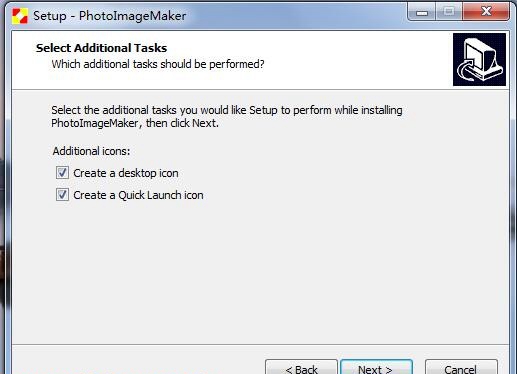Minimize the Setup window
The image size is (517, 374).
point(421,12)
